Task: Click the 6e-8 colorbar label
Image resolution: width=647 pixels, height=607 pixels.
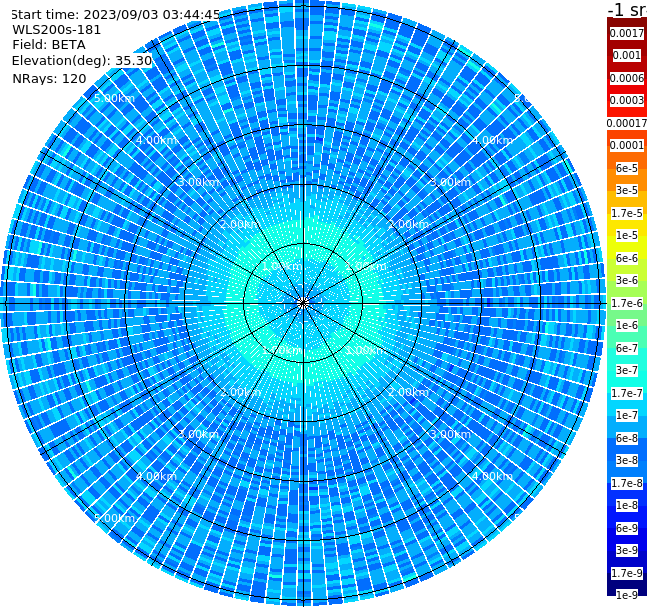Action: pos(627,438)
